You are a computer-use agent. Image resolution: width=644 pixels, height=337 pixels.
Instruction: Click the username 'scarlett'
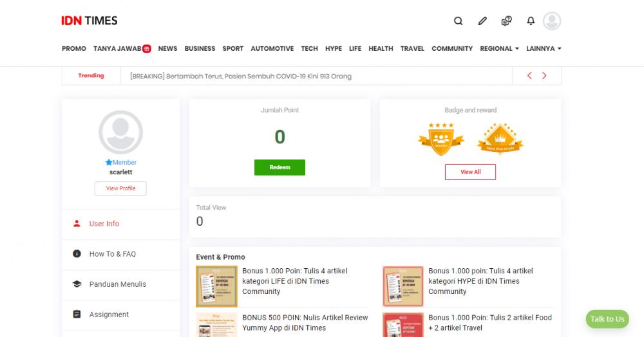(x=121, y=172)
